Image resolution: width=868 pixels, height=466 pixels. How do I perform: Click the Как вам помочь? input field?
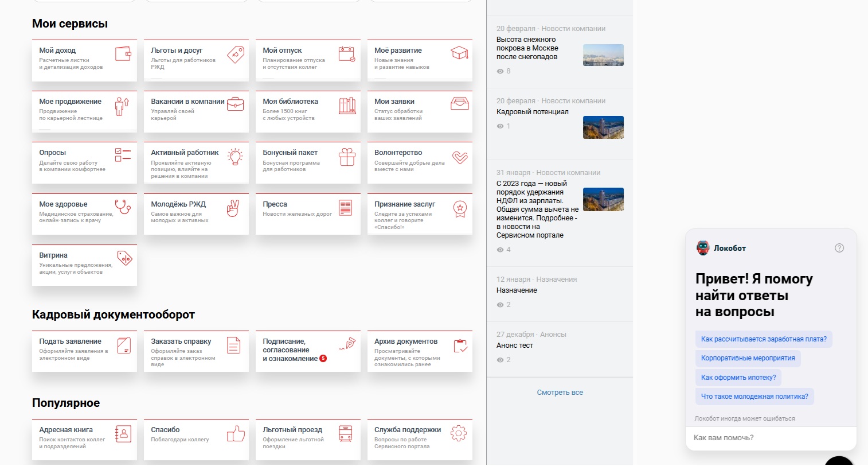pos(771,438)
